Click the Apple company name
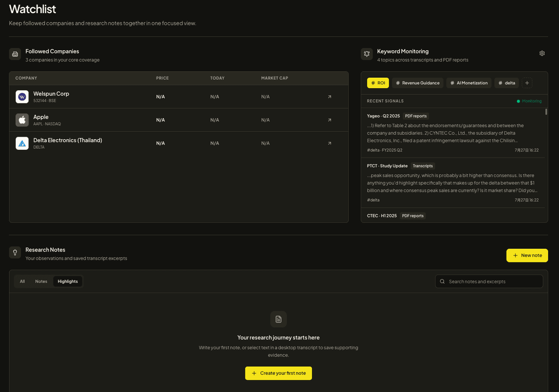Screen dimensions: 559x392 coord(41,117)
